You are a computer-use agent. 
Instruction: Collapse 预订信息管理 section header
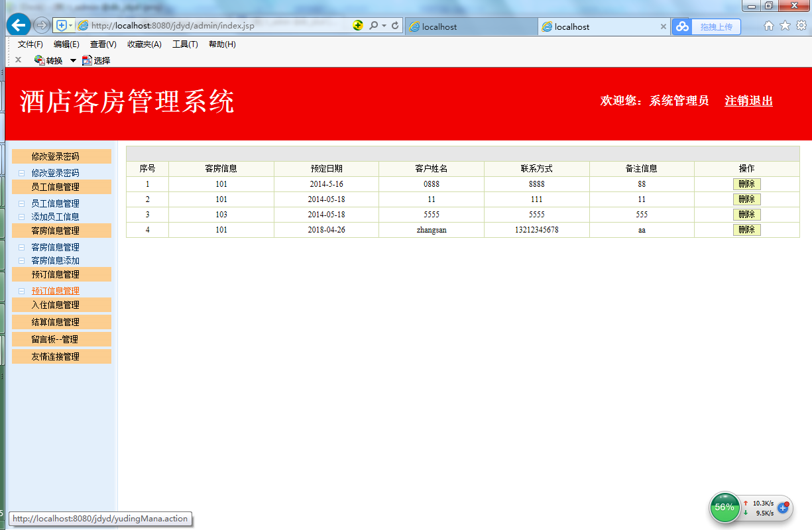click(62, 274)
